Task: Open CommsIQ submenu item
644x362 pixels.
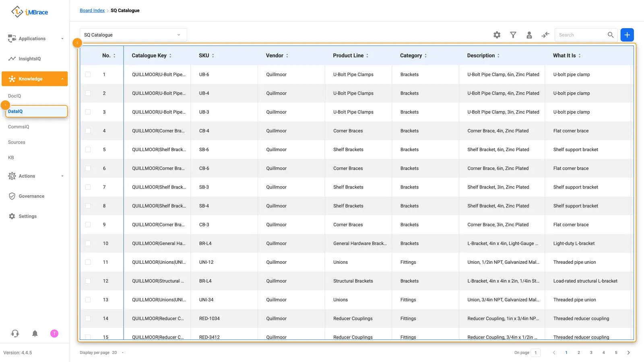Action: [x=19, y=127]
